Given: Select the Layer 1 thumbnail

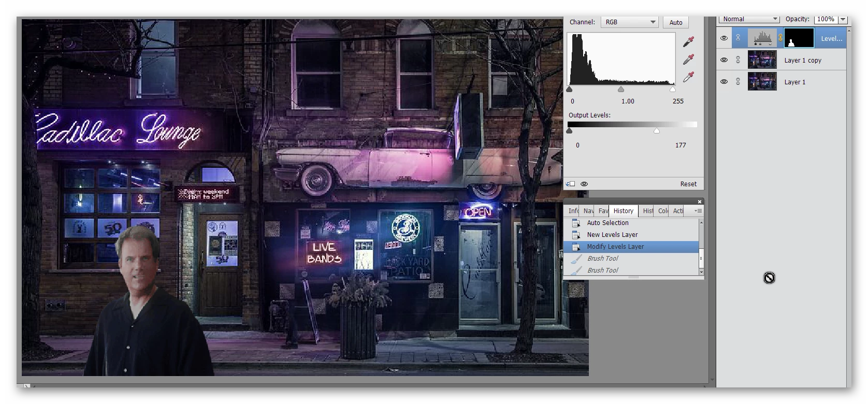Looking at the screenshot, I should coord(762,81).
